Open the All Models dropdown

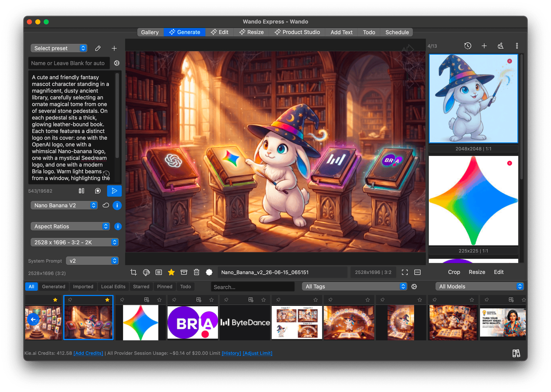pyautogui.click(x=480, y=287)
